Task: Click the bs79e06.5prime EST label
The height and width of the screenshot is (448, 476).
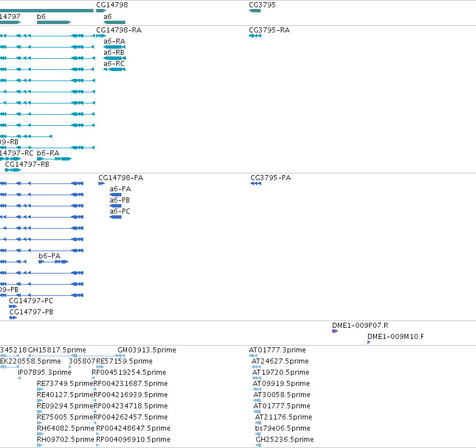Action: click(x=282, y=428)
